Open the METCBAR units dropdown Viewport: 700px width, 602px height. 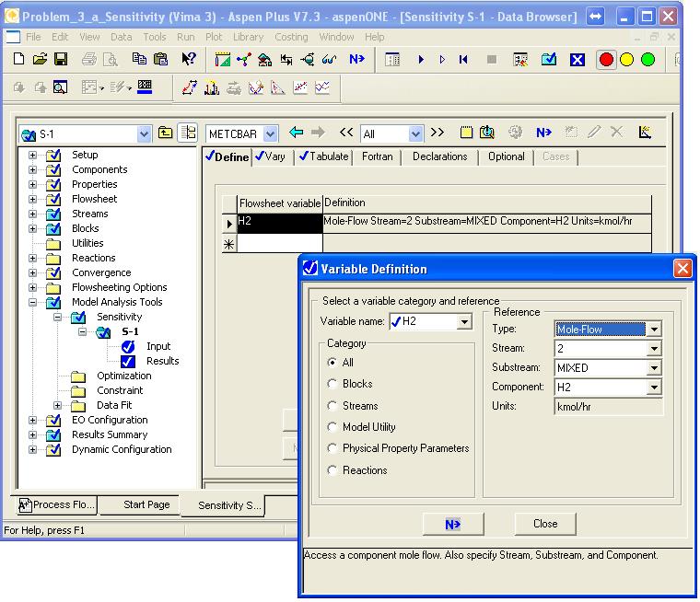(x=270, y=133)
